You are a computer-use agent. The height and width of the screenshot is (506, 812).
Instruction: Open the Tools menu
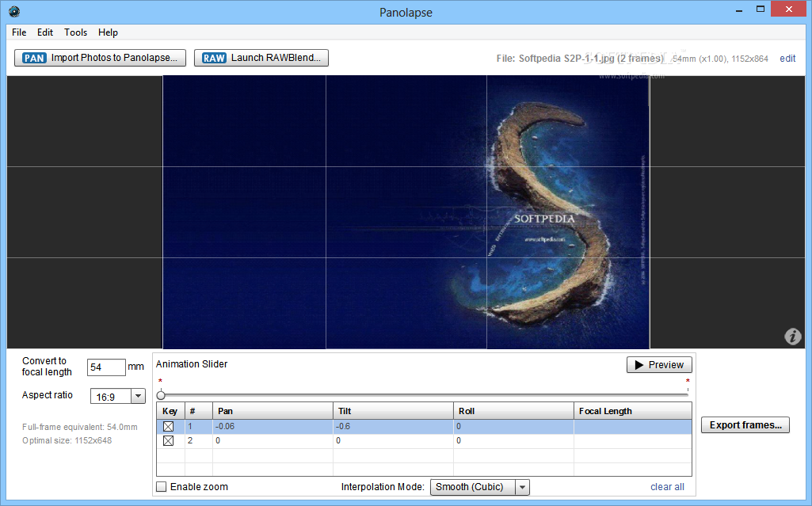click(x=75, y=32)
